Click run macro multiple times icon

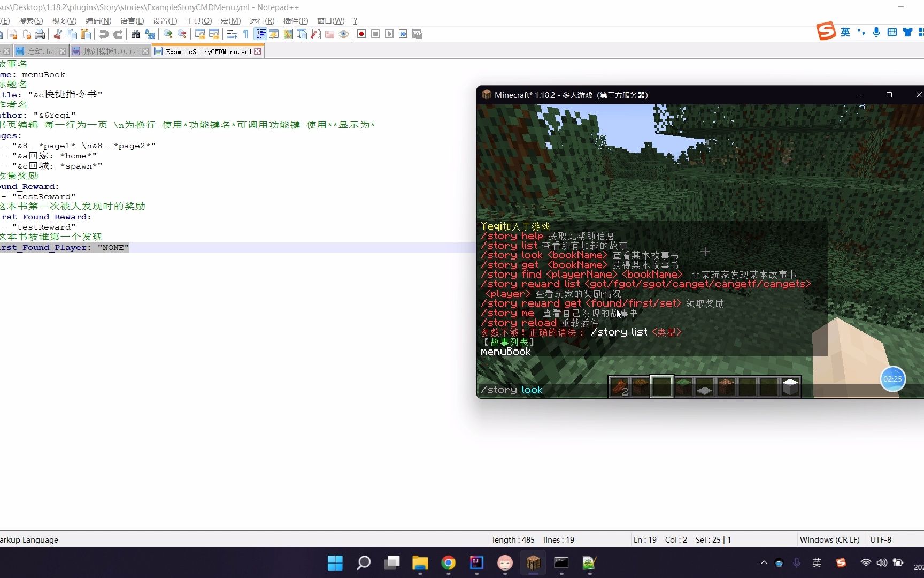tap(403, 34)
